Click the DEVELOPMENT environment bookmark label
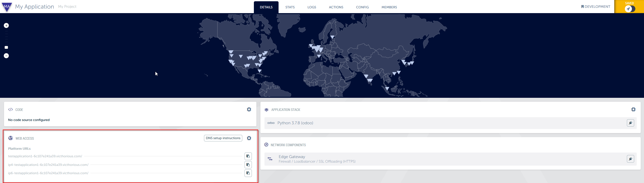This screenshot has height=183, width=644. (595, 7)
